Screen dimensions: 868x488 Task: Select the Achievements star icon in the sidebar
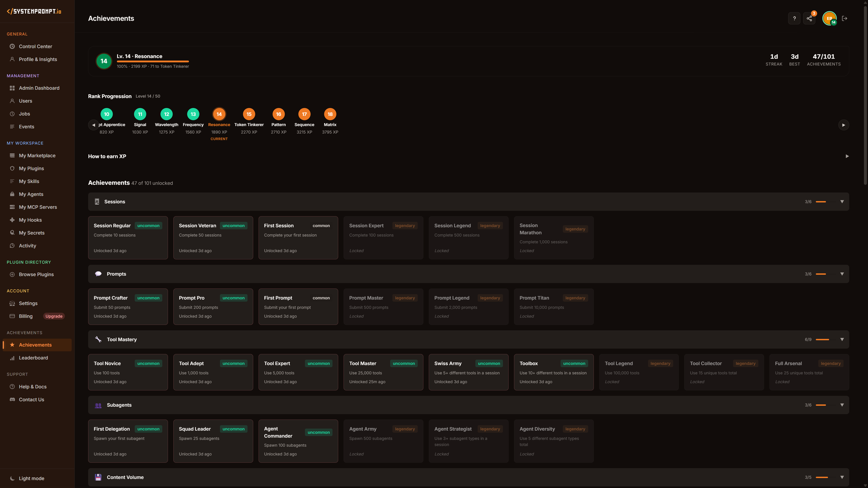click(x=12, y=345)
